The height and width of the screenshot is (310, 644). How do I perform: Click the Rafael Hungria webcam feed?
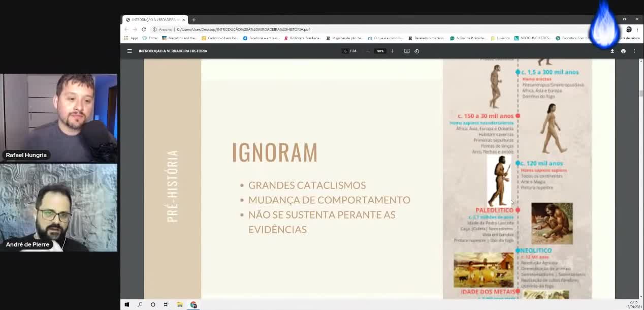(x=59, y=118)
